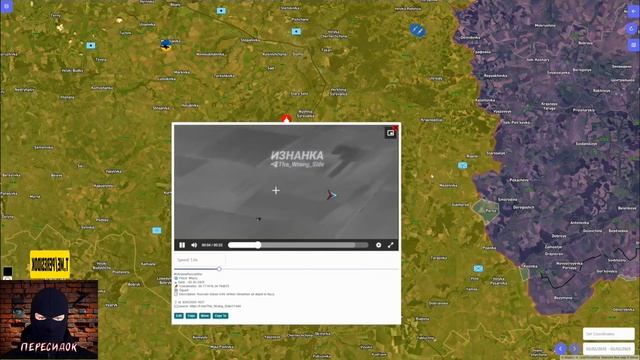Click the Copy To button in the popup
The width and height of the screenshot is (640, 360).
pyautogui.click(x=220, y=316)
